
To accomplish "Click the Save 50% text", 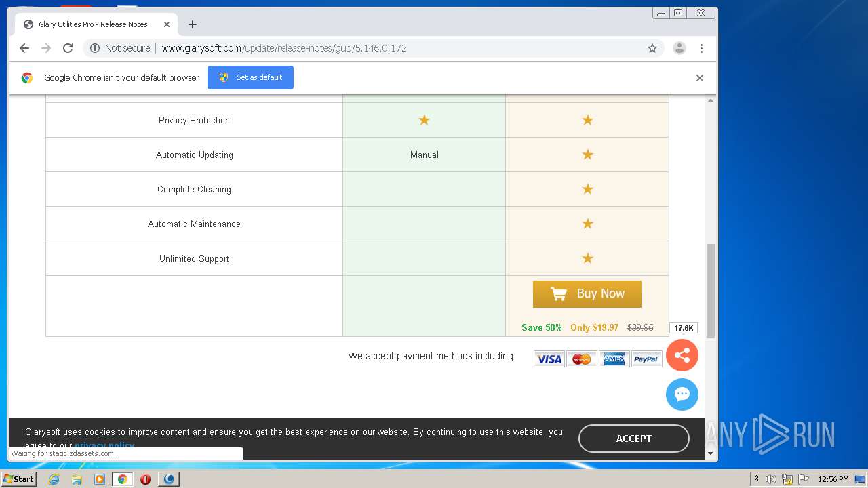I will click(542, 327).
